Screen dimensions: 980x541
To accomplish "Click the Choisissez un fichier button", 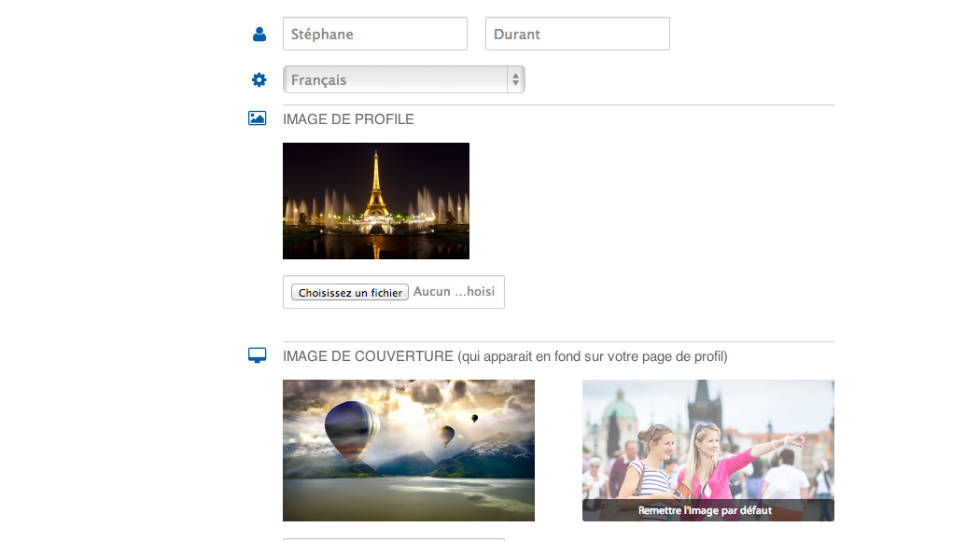I will (x=350, y=292).
